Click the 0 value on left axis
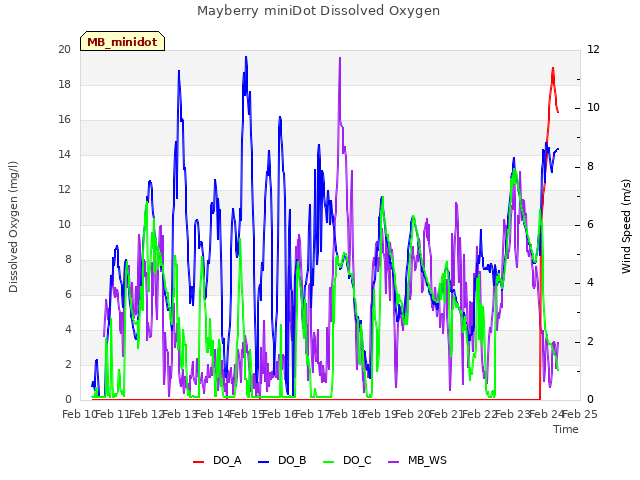640x480 pixels. coord(68,399)
